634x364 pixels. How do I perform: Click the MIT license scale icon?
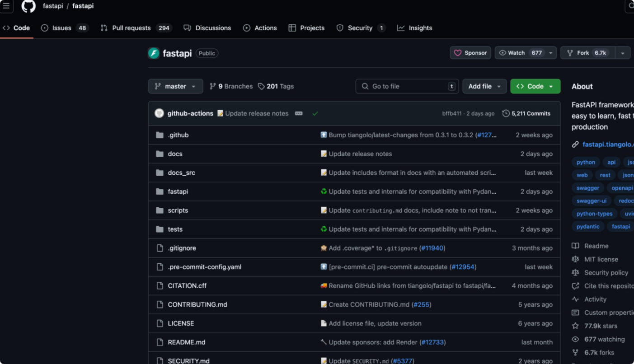pos(575,259)
